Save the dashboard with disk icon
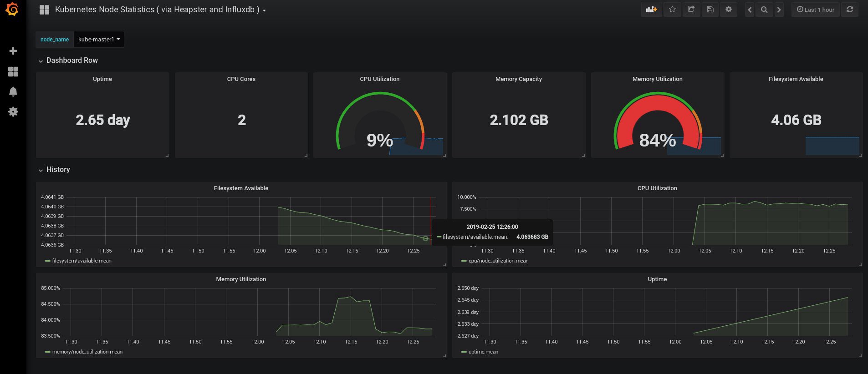868x374 pixels. tap(710, 10)
